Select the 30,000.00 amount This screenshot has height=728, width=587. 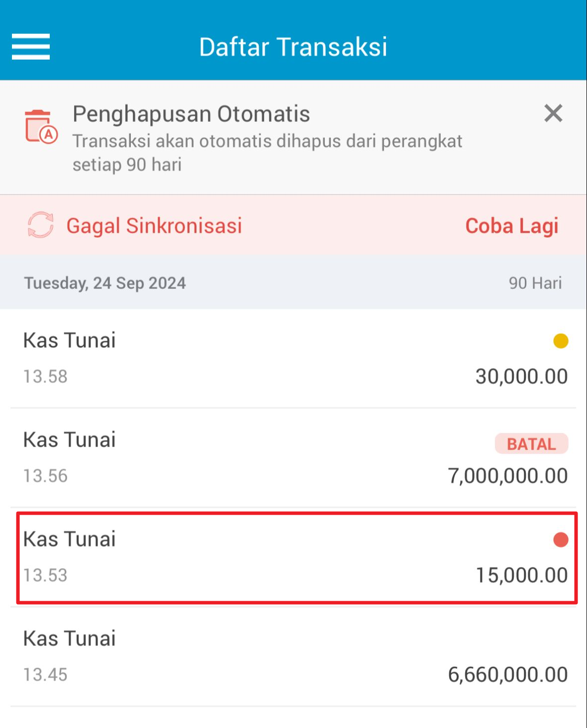coord(521,376)
